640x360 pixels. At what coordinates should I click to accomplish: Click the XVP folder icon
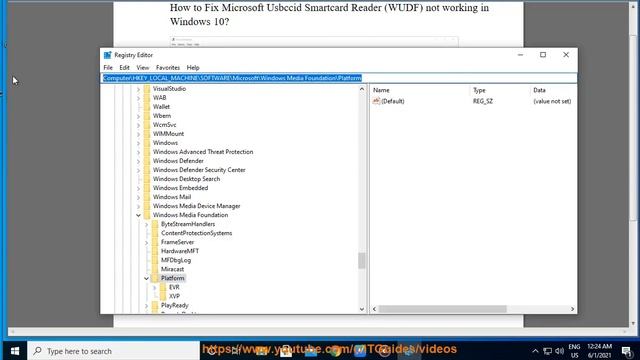163,296
